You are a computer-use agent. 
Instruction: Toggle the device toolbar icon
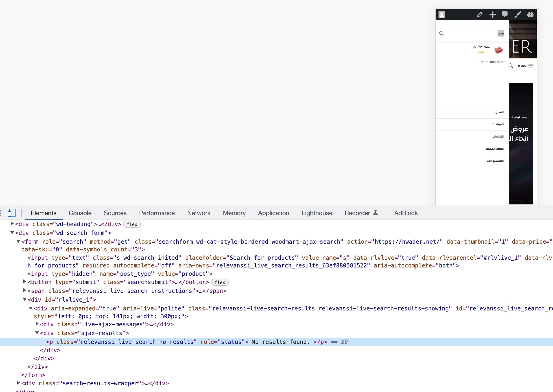click(x=11, y=213)
